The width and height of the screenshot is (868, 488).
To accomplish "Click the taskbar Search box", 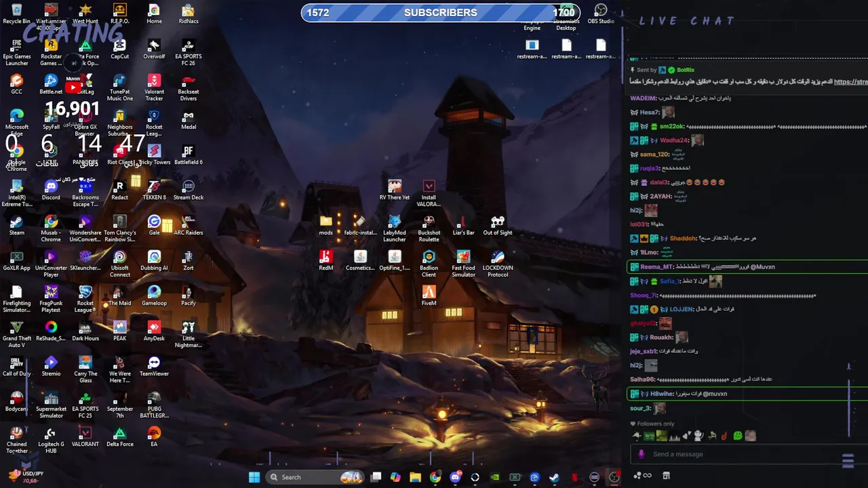I will point(316,477).
